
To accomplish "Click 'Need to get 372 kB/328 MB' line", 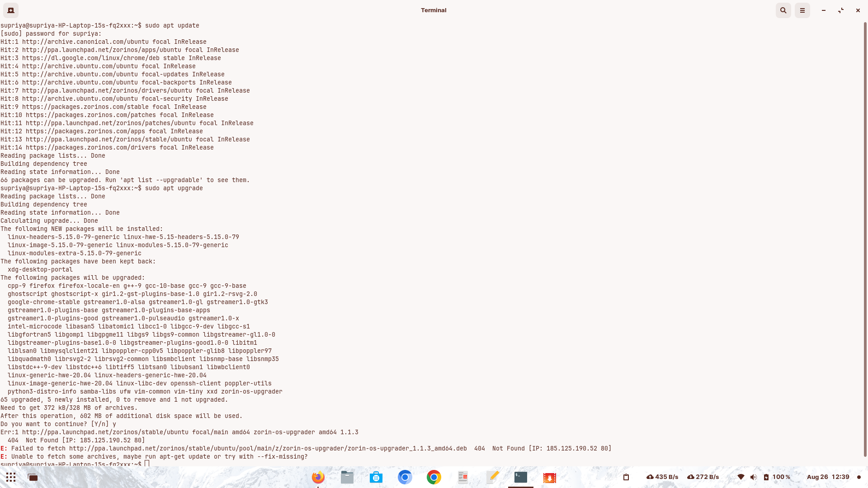I will click(x=69, y=408).
